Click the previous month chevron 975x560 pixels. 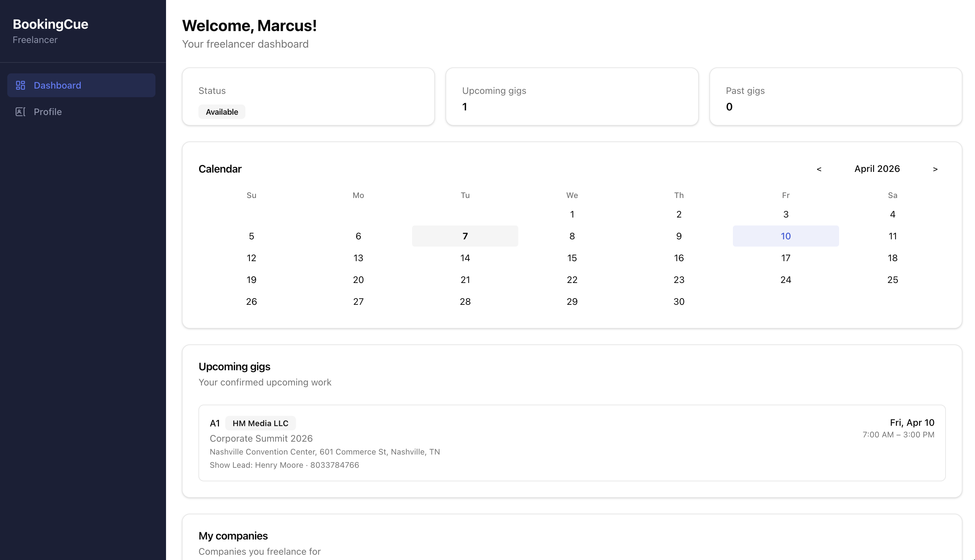819,169
